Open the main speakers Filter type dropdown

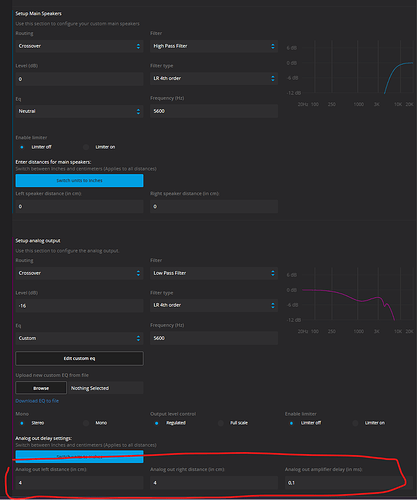click(214, 78)
